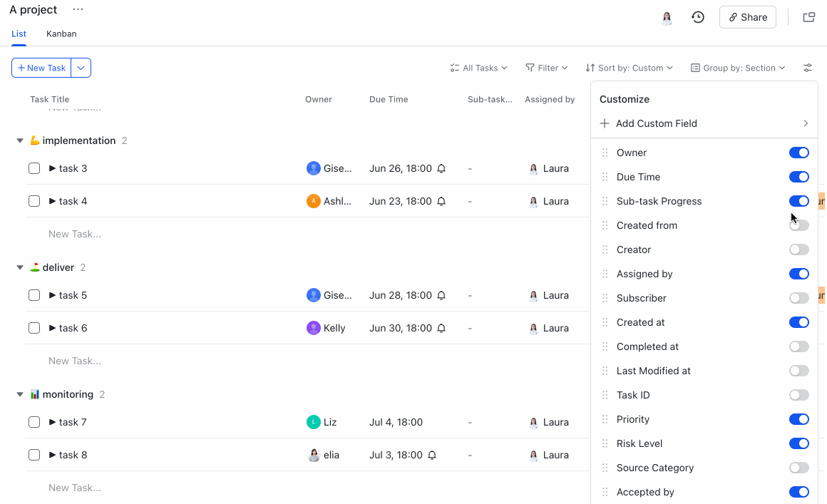The height and width of the screenshot is (504, 827).
Task: Click the New Task row under deliver section
Action: pos(75,360)
